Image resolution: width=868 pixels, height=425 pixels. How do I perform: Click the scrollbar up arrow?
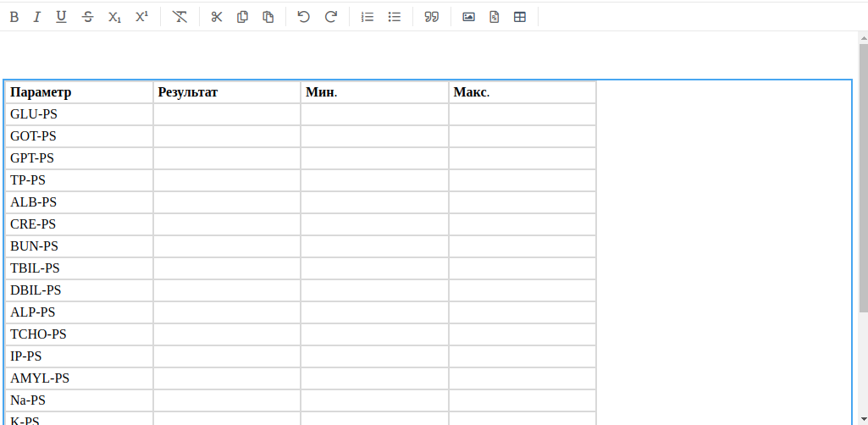pyautogui.click(x=863, y=38)
